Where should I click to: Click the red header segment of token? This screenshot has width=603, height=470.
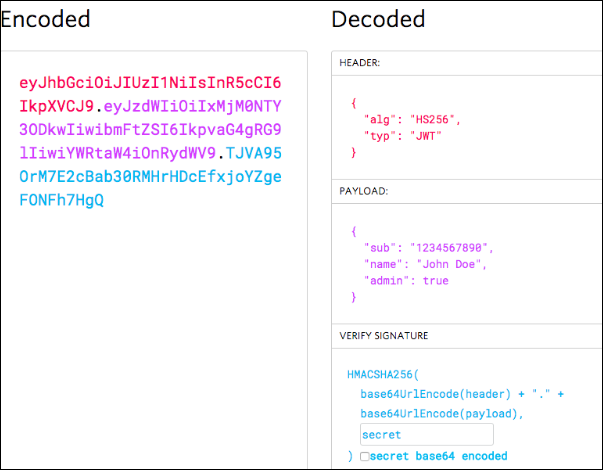[x=150, y=94]
